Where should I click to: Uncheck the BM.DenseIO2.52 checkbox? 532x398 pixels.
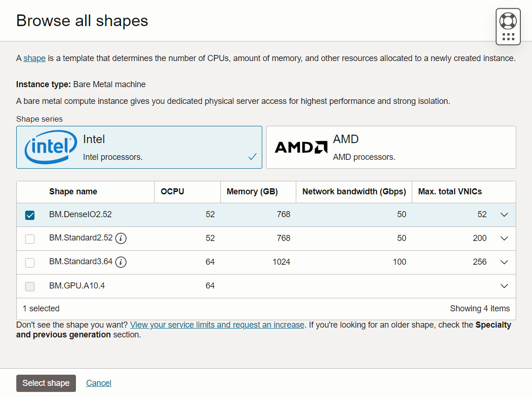30,215
